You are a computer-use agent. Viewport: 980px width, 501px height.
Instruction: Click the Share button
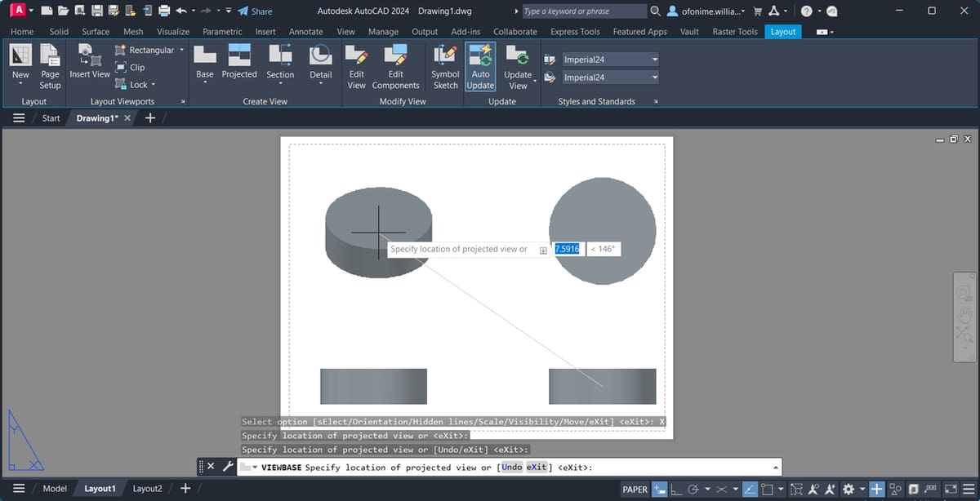tap(255, 11)
